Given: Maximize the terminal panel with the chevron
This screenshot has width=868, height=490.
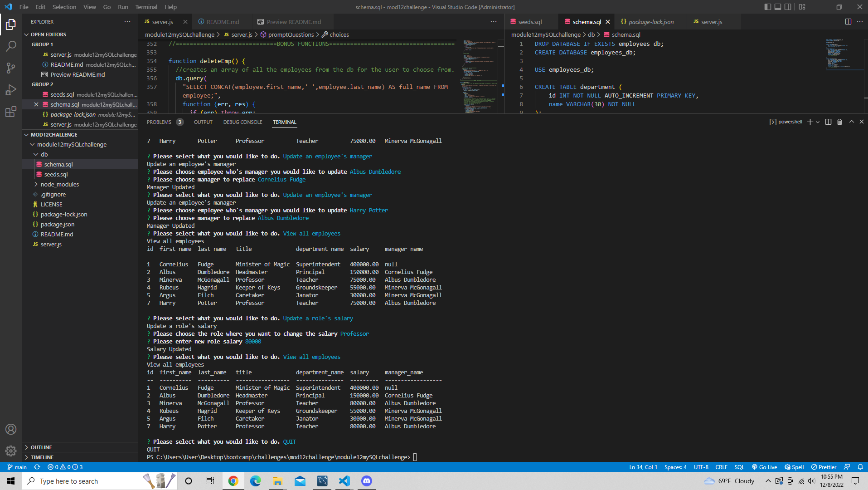Looking at the screenshot, I should coord(852,122).
